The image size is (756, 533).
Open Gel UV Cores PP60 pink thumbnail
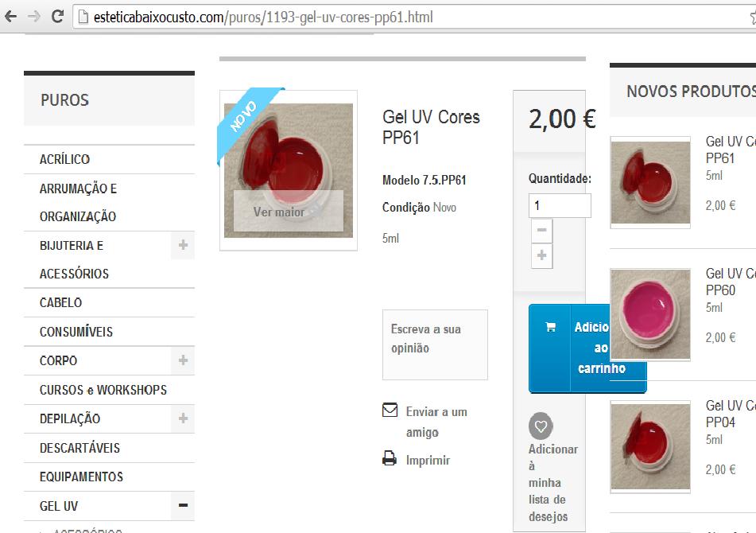650,314
